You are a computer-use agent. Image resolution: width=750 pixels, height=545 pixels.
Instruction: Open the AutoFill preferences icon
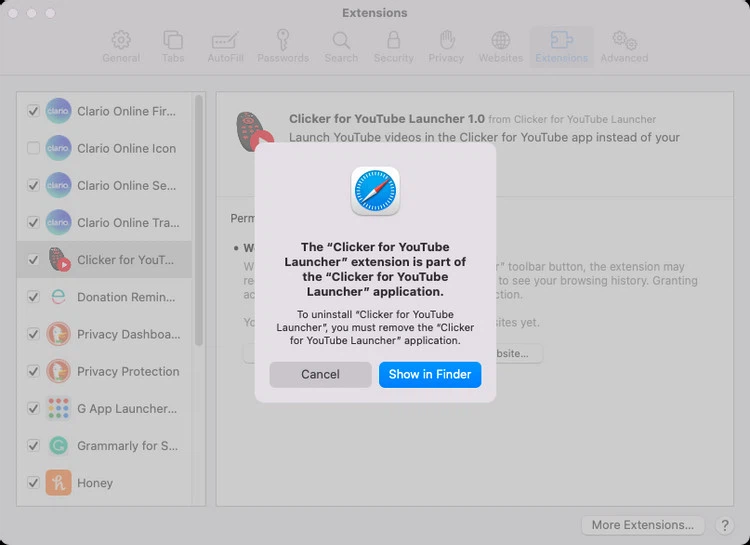pos(224,46)
